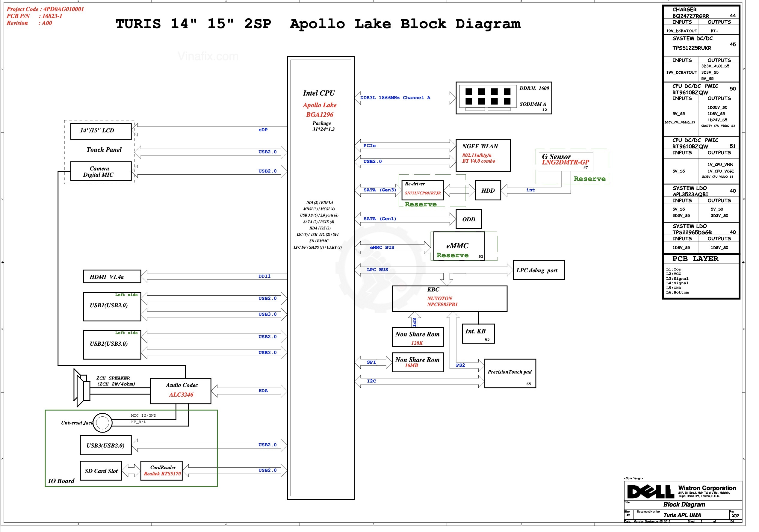Select the USB1(USB3.0) block
Image resolution: width=759 pixels, height=532 pixels.
coord(112,306)
